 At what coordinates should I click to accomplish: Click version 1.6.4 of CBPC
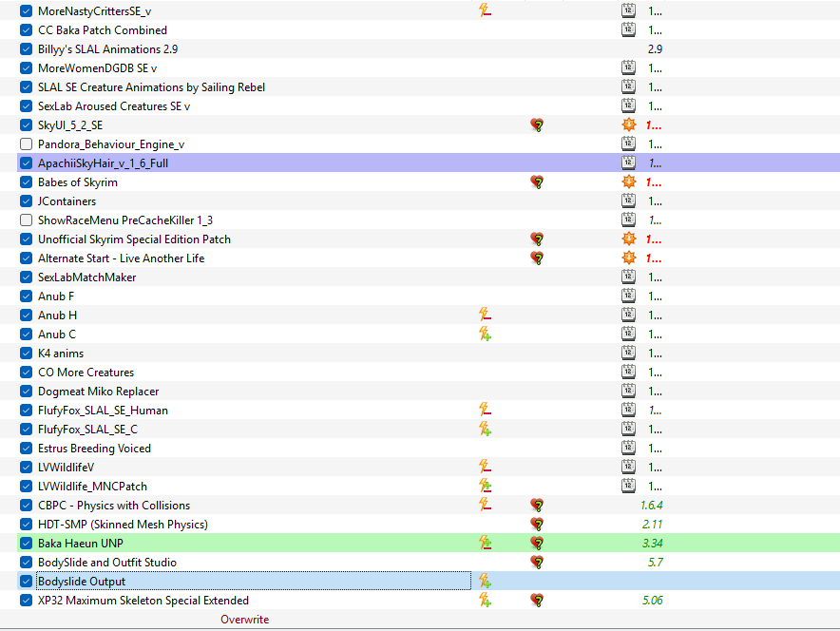click(652, 506)
